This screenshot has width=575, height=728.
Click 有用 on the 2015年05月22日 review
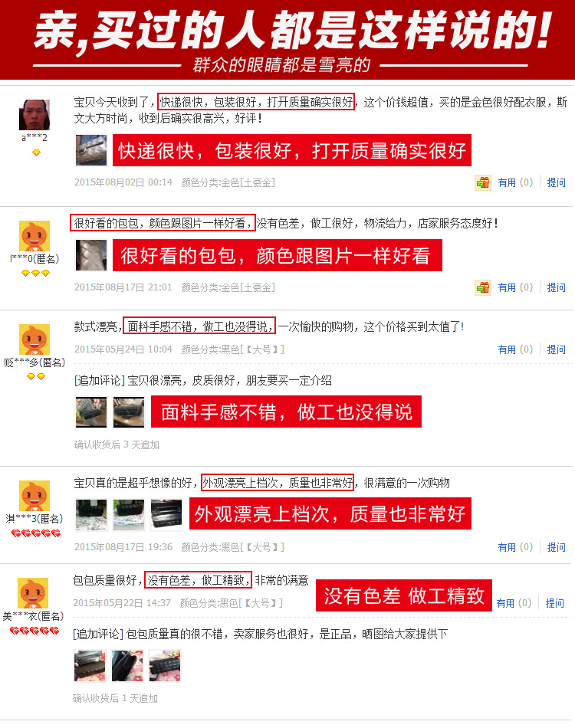pyautogui.click(x=505, y=603)
